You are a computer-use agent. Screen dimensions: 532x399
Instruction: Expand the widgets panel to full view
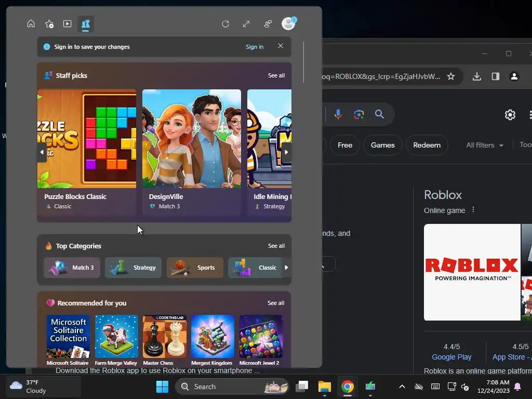[x=246, y=24]
